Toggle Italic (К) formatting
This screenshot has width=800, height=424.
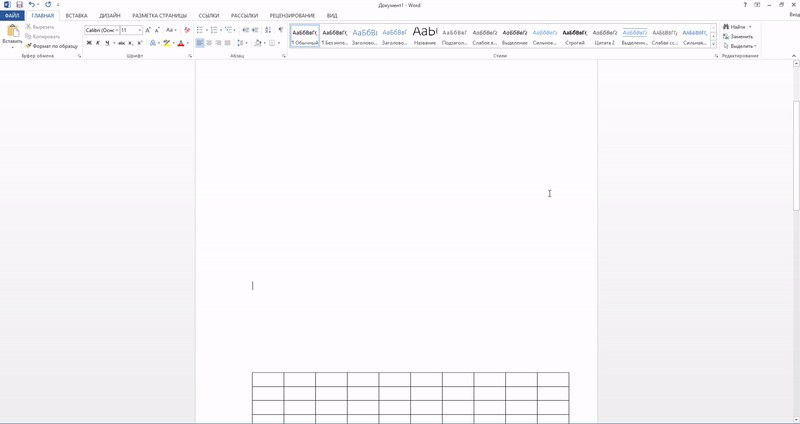coord(98,43)
